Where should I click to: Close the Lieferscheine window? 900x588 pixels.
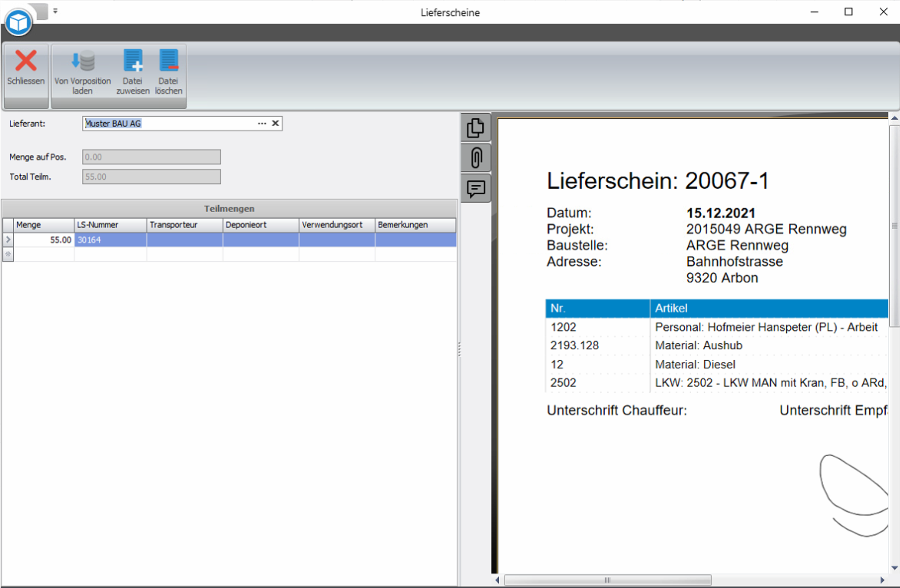[x=883, y=12]
